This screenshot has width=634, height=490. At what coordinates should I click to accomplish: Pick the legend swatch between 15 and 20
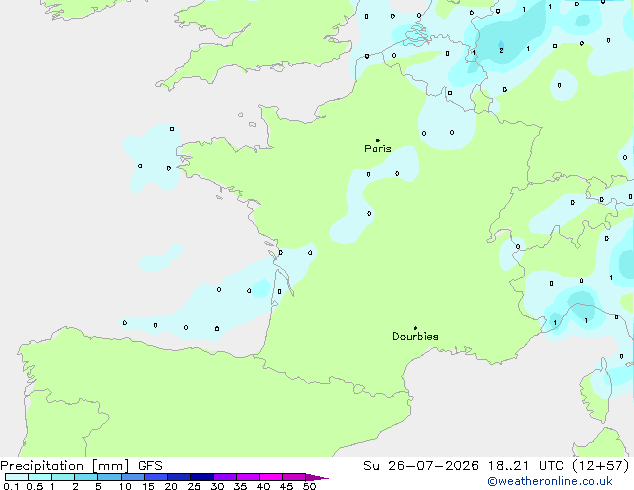[156, 477]
